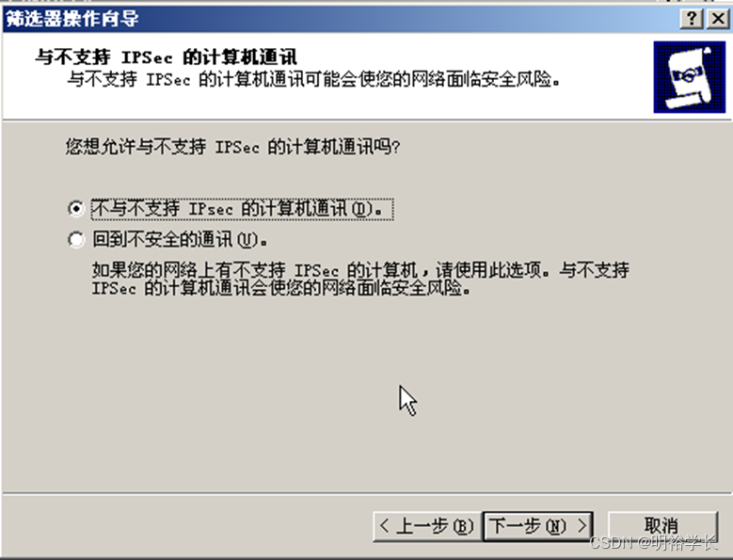Select the 不与不支持 IPsec 的计算机通讯 radio circle

pos(75,209)
